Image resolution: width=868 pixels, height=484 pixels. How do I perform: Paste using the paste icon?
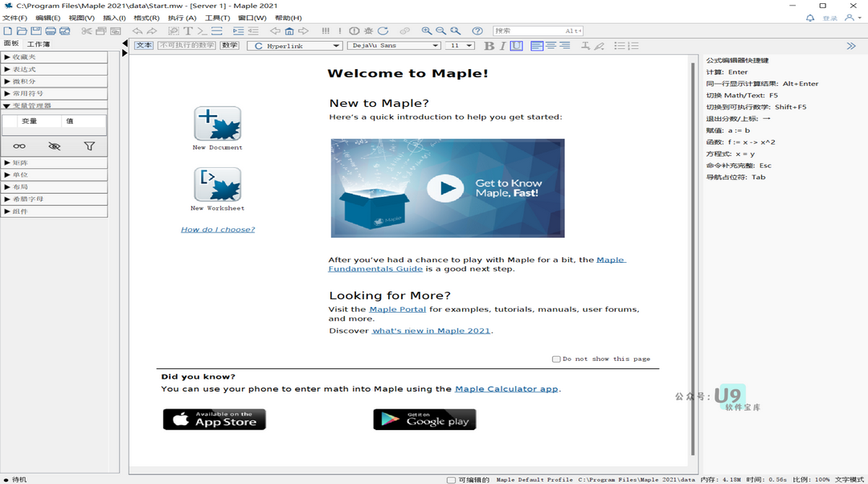point(115,31)
